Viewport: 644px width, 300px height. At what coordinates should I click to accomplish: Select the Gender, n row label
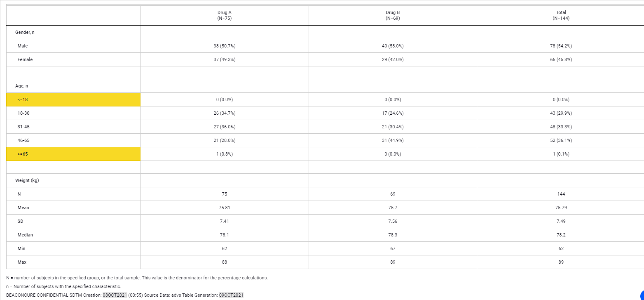pyautogui.click(x=25, y=32)
